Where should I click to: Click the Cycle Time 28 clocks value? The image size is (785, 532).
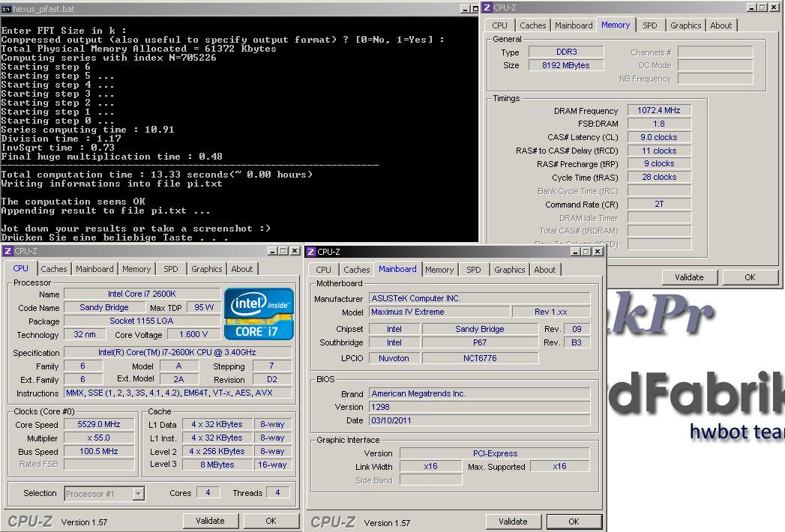point(659,177)
